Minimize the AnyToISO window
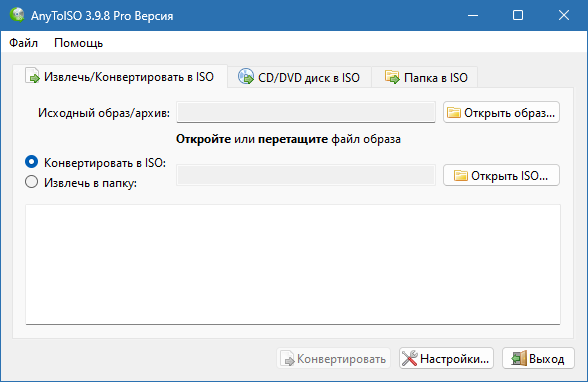The height and width of the screenshot is (382, 588). tap(473, 15)
